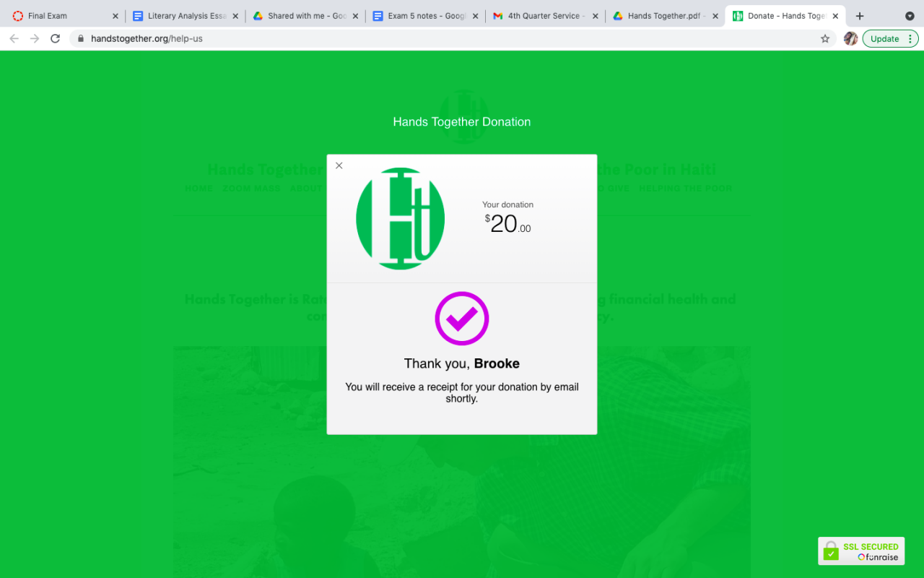
Task: Close the Literary Analysis Essay tab
Action: click(x=235, y=16)
